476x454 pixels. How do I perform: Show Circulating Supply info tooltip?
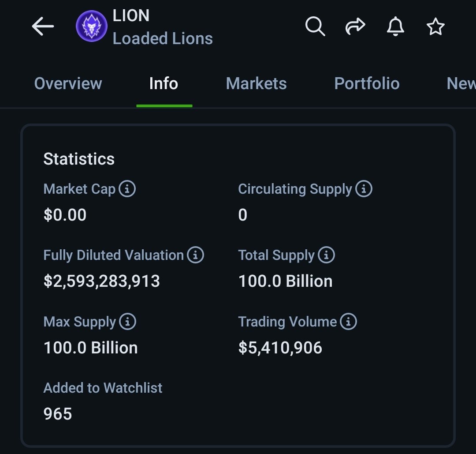[364, 189]
